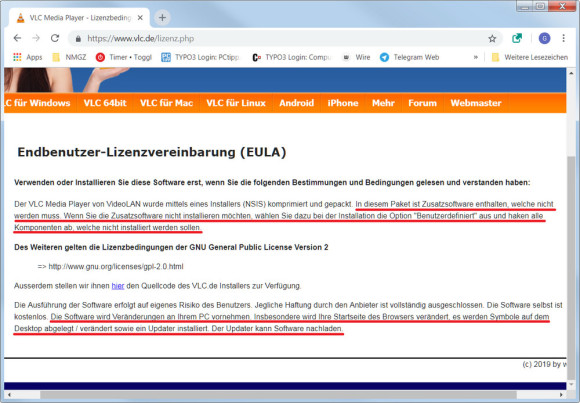Click the vertical scrollbar up arrow
This screenshot has height=403, width=580.
click(x=571, y=73)
